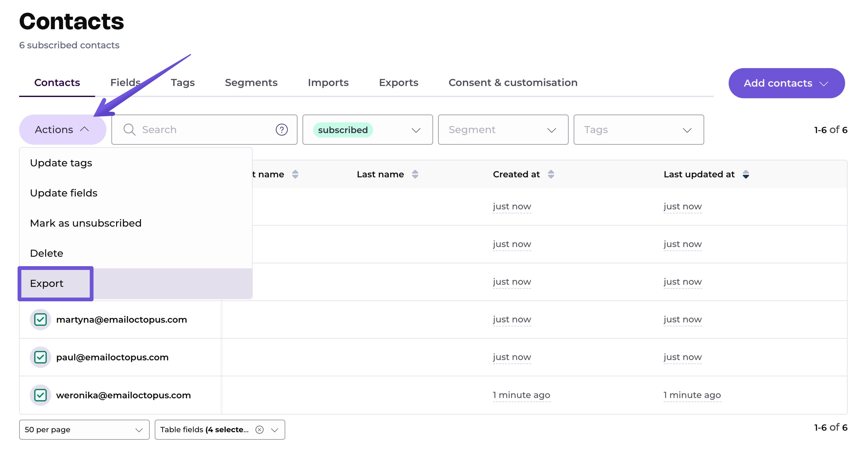This screenshot has height=457, width=868.
Task: Expand the 50 per page dropdown
Action: click(x=84, y=429)
